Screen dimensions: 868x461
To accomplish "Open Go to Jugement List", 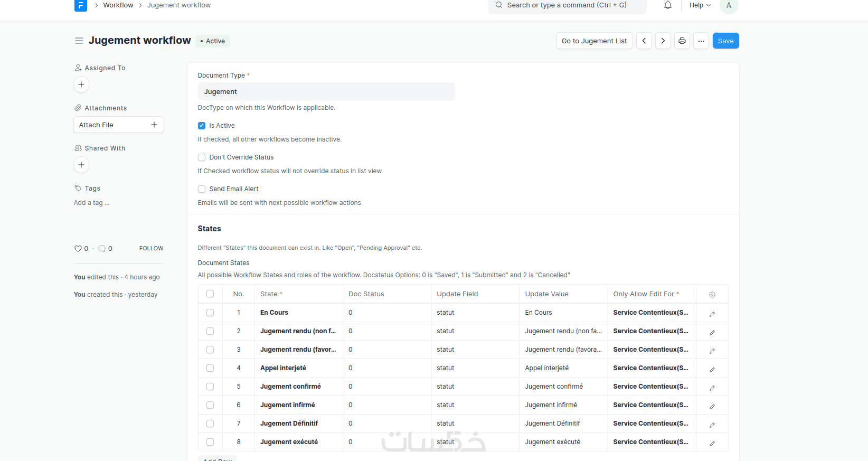I will coord(594,41).
